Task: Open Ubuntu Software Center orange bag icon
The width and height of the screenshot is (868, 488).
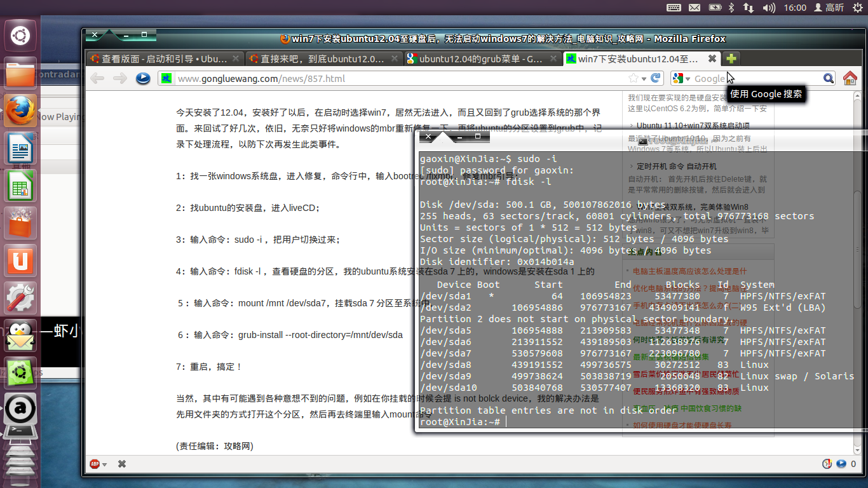Action: 20,222
